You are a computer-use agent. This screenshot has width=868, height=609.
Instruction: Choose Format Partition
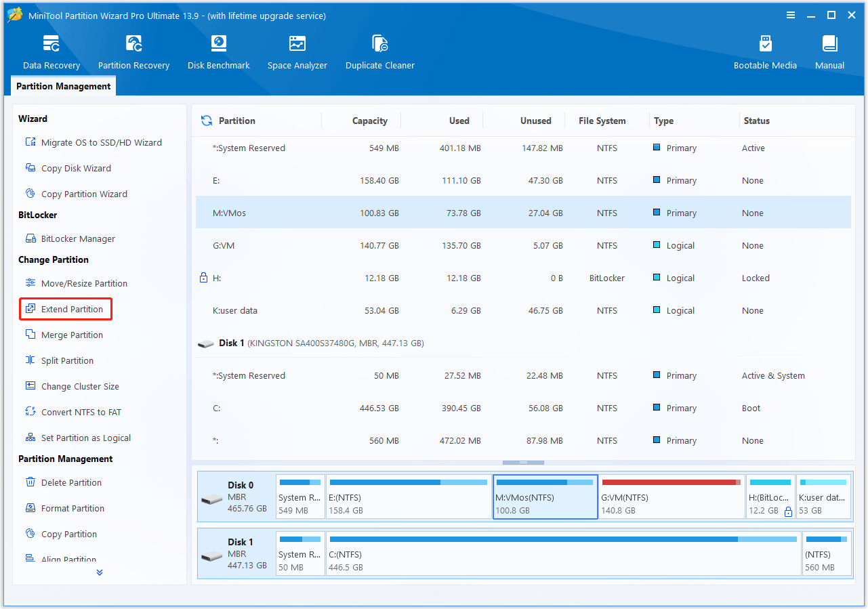[64, 508]
